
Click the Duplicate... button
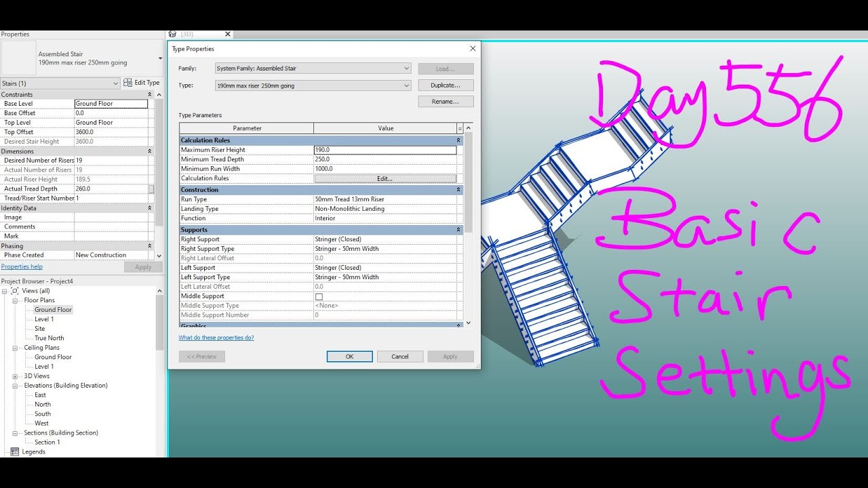[x=446, y=85]
